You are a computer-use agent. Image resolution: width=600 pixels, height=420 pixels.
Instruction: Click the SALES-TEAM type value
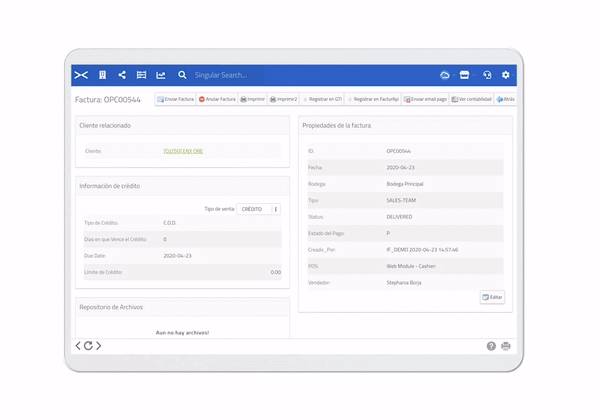(x=401, y=200)
